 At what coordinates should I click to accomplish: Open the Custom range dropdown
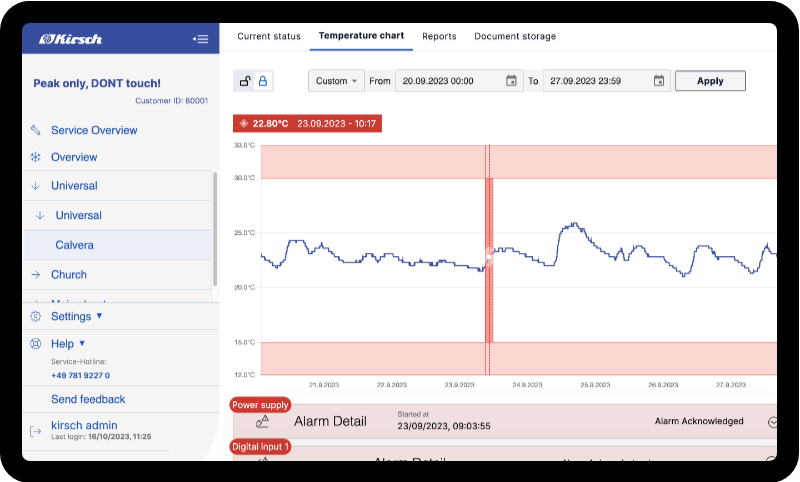(336, 81)
